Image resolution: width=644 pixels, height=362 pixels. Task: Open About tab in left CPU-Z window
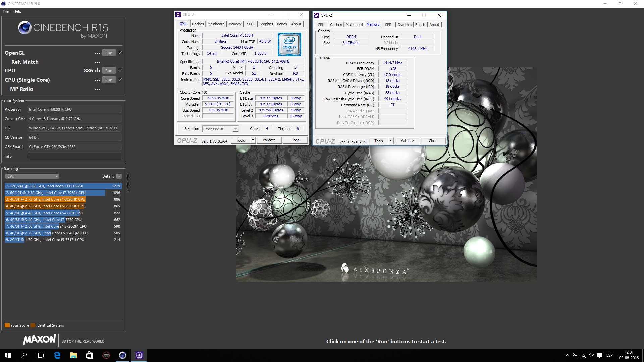coord(296,24)
